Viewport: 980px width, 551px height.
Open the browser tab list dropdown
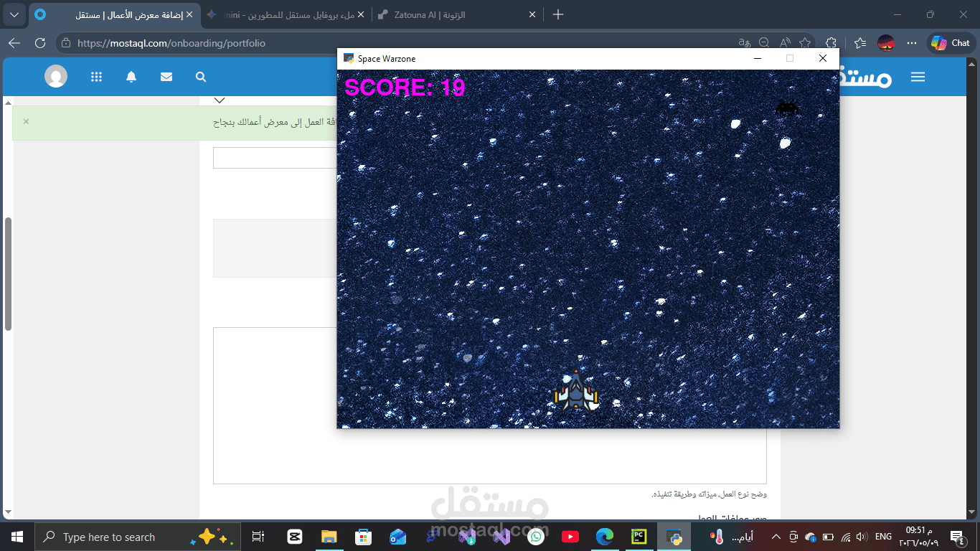[14, 14]
